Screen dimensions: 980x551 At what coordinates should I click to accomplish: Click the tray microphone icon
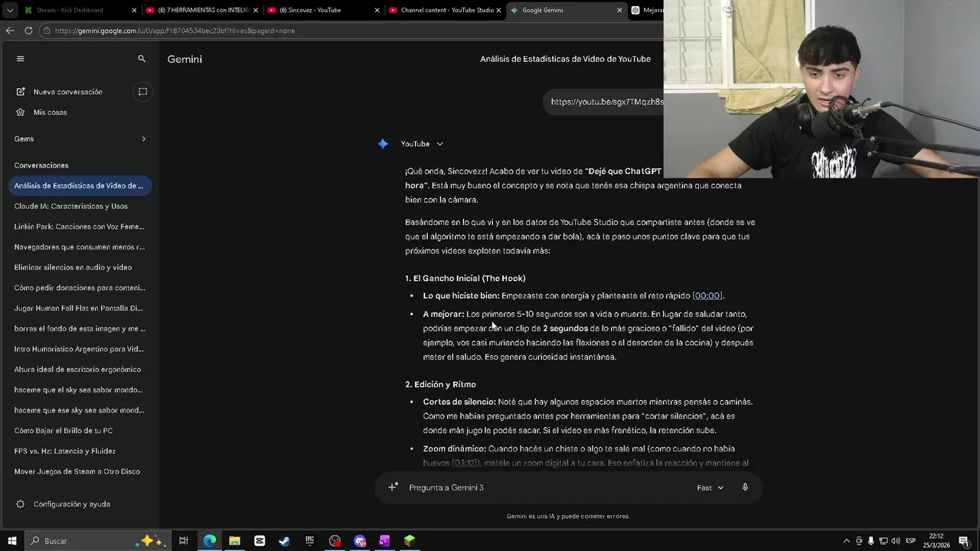coord(871,541)
